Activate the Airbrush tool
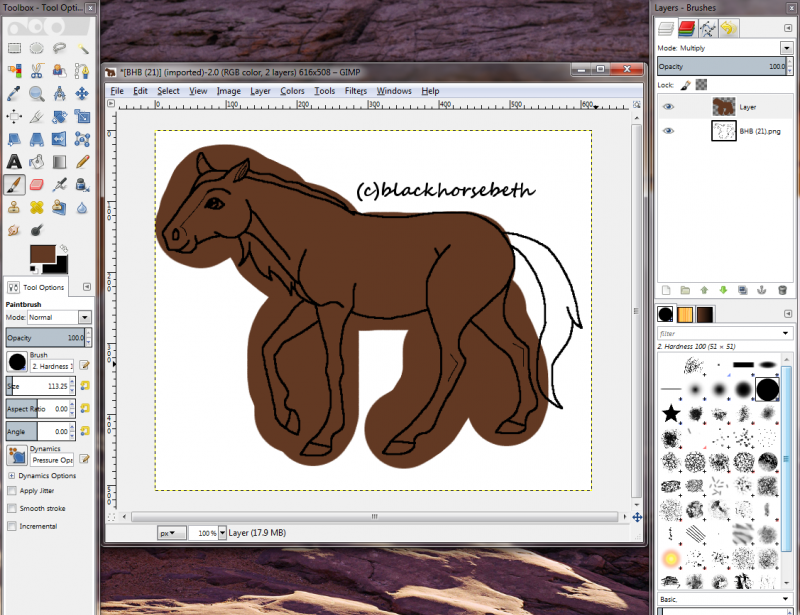This screenshot has height=615, width=800. point(59,184)
